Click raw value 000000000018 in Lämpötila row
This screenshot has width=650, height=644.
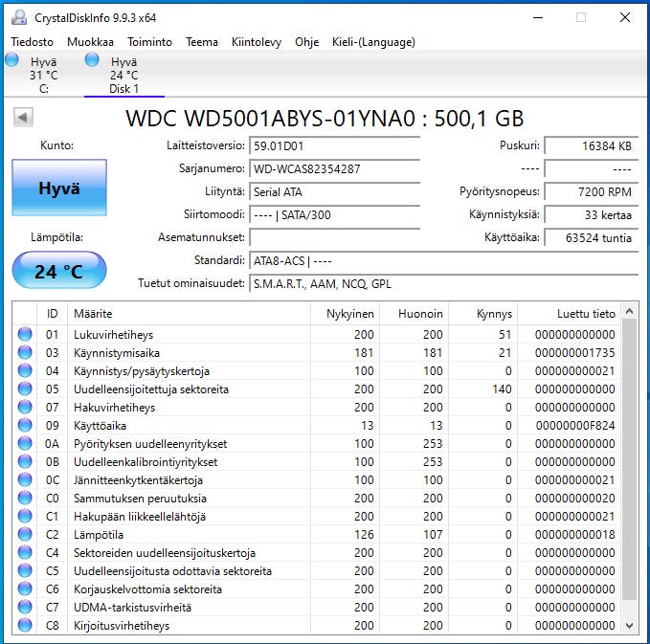pos(575,535)
